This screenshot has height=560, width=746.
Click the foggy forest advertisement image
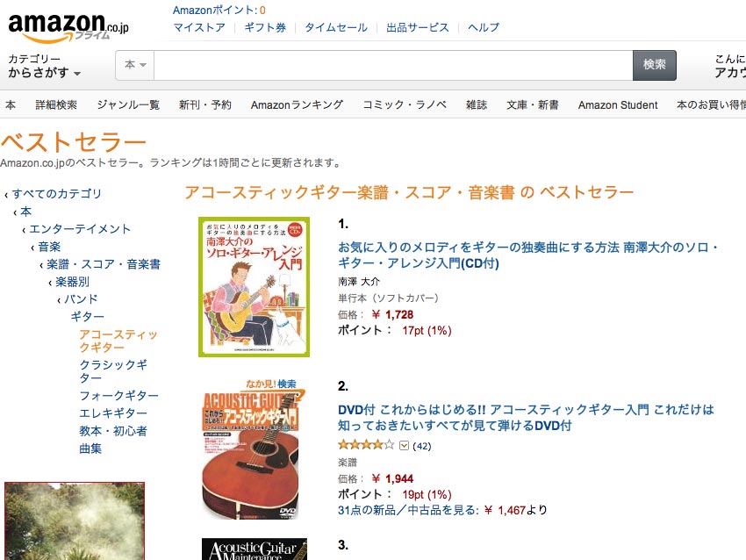click(x=75, y=521)
